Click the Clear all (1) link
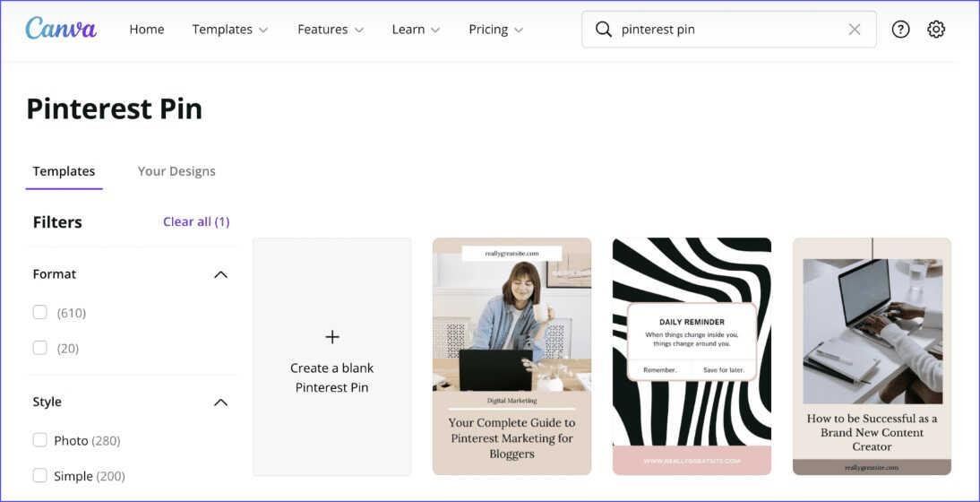This screenshot has width=980, height=502. pos(196,222)
